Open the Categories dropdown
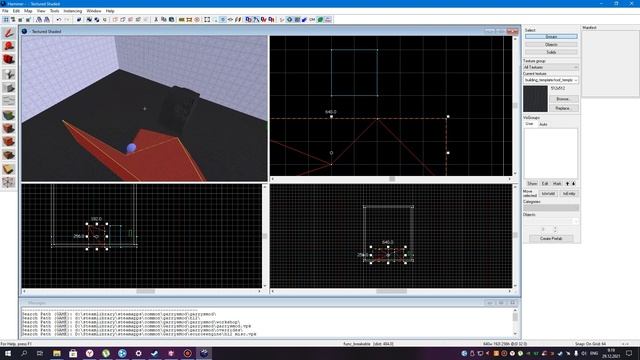Image resolution: width=640 pixels, height=360 pixels. coord(551,208)
